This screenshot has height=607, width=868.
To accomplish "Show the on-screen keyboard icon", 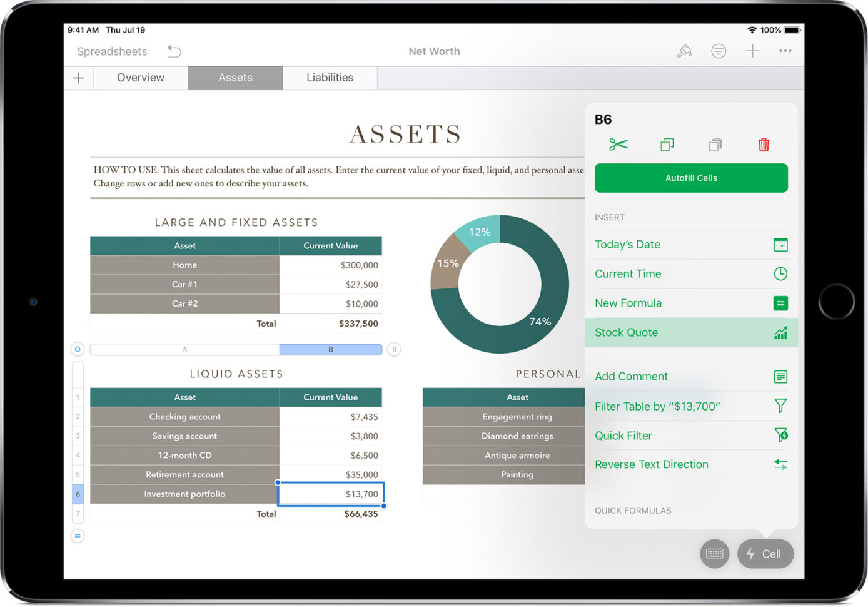I will 714,554.
